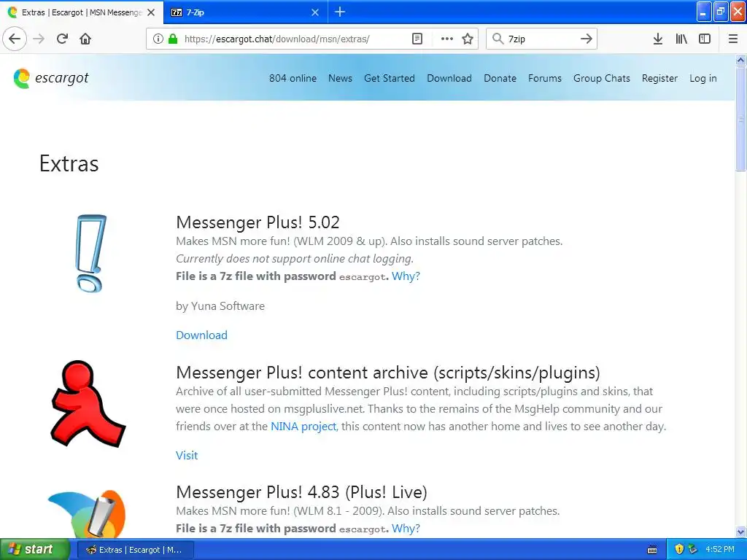Open the Register page
Image resolution: width=747 pixels, height=560 pixels.
[659, 78]
